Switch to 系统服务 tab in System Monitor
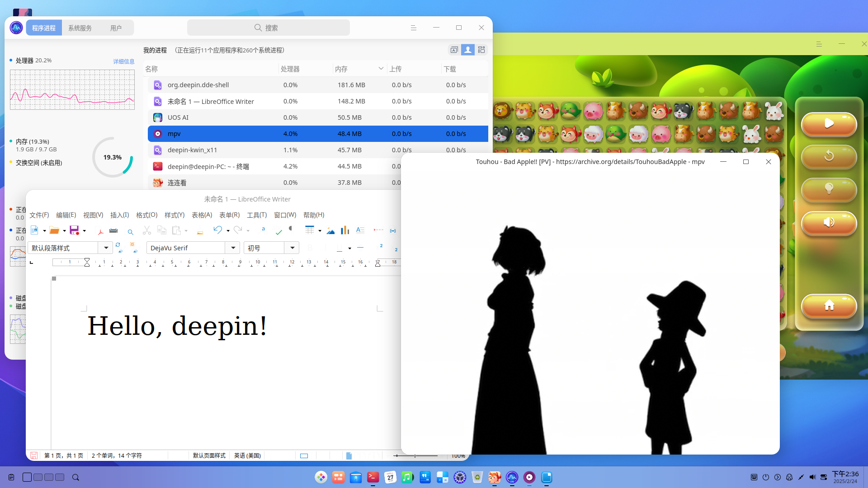 tap(80, 28)
